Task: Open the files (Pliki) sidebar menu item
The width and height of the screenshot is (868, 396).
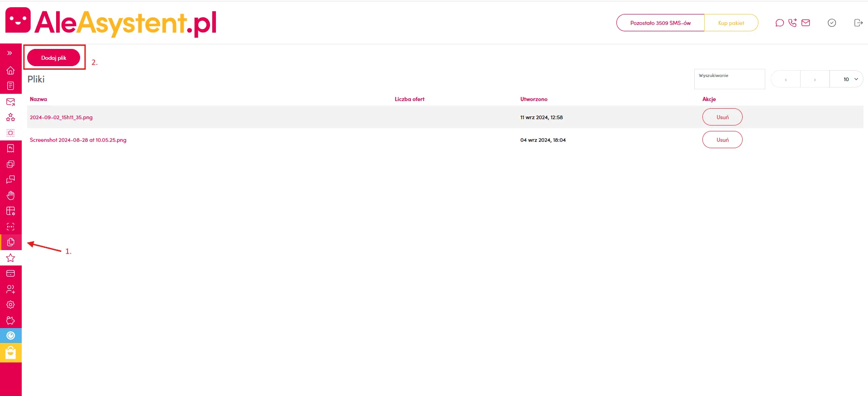Action: pyautogui.click(x=10, y=242)
